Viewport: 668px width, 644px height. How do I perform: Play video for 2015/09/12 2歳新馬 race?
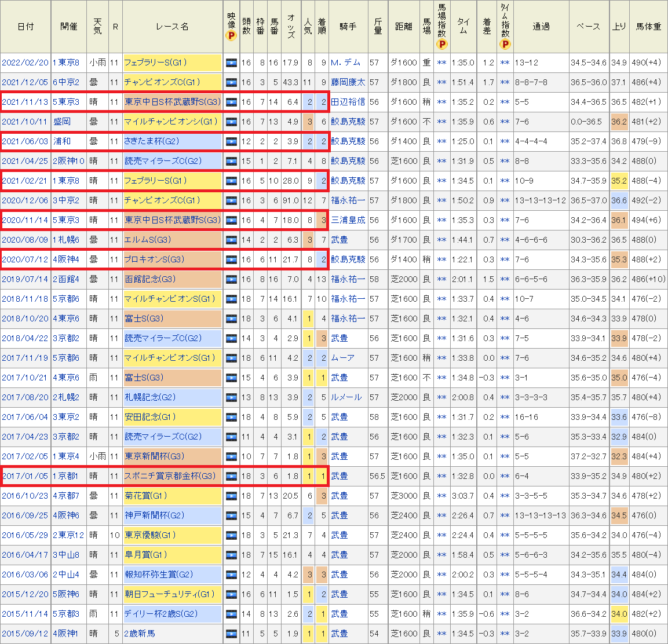point(231,634)
